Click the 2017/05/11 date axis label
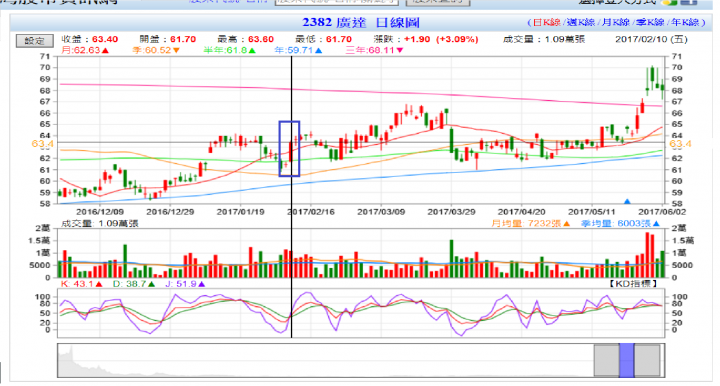This screenshot has width=720, height=386. (592, 212)
